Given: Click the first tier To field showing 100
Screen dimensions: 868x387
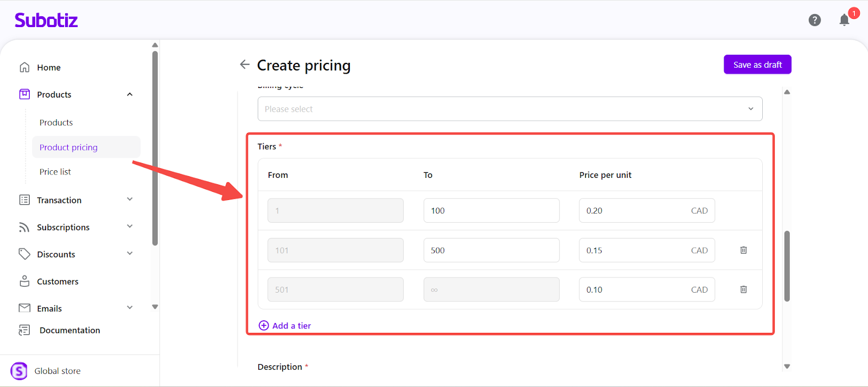Looking at the screenshot, I should coord(491,210).
